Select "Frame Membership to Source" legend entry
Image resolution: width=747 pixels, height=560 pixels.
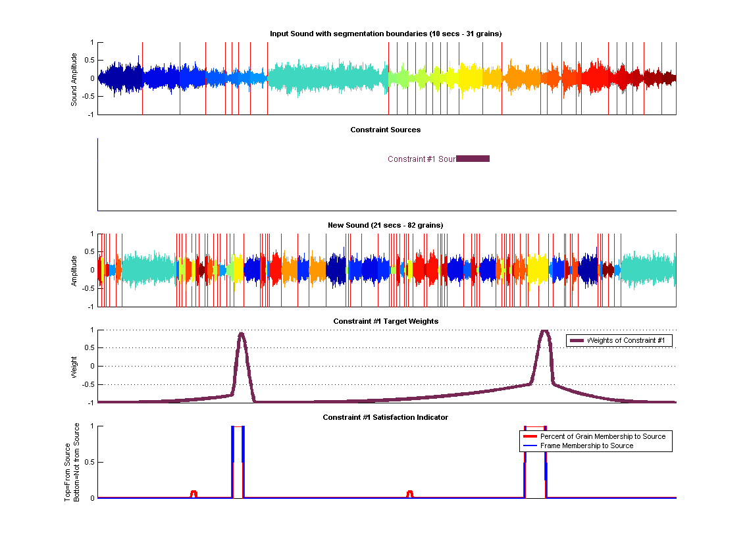click(586, 445)
